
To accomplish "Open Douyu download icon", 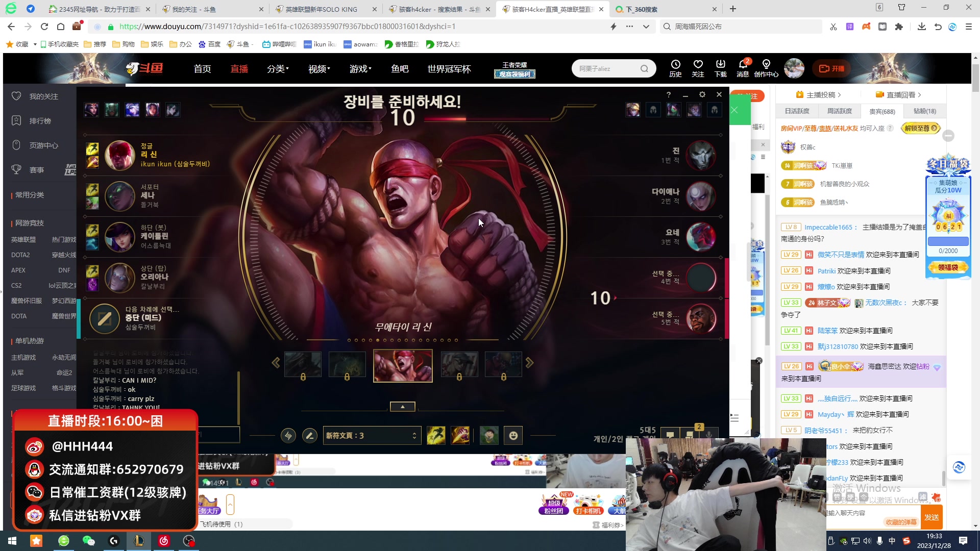I will 720,68.
